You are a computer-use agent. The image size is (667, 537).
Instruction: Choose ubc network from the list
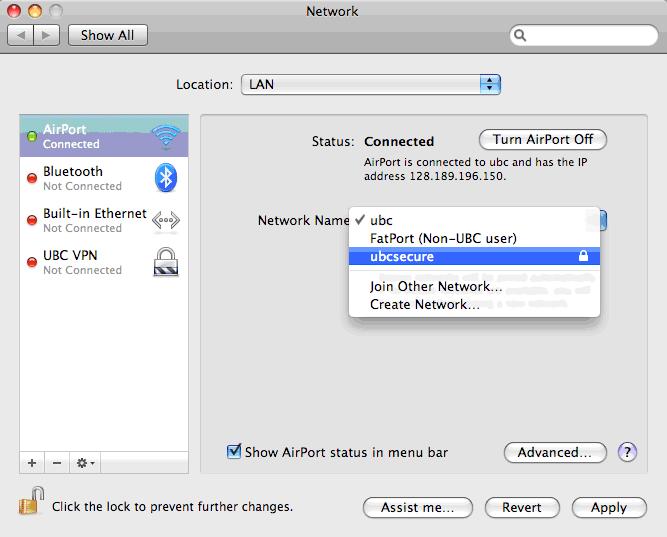point(474,220)
